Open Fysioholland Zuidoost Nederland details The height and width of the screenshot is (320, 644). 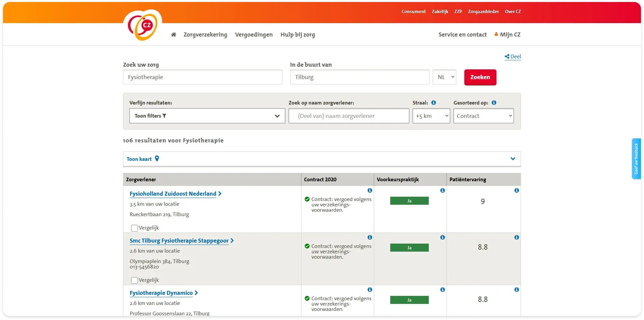click(x=173, y=194)
